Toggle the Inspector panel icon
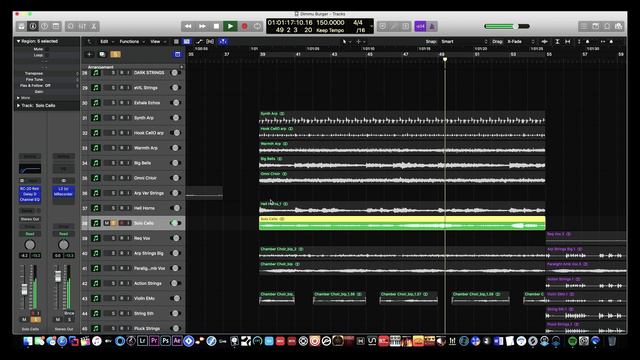The image size is (640, 360). (x=33, y=27)
